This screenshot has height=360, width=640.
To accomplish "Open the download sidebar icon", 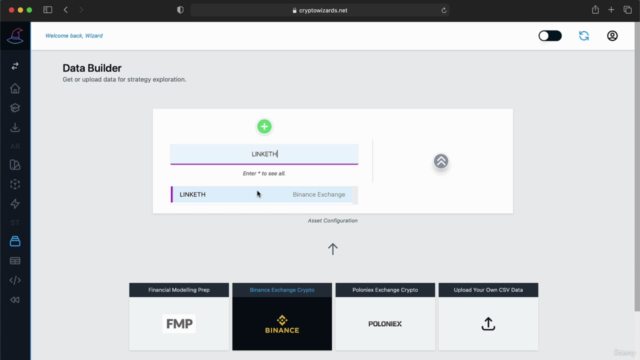I will coord(15,127).
